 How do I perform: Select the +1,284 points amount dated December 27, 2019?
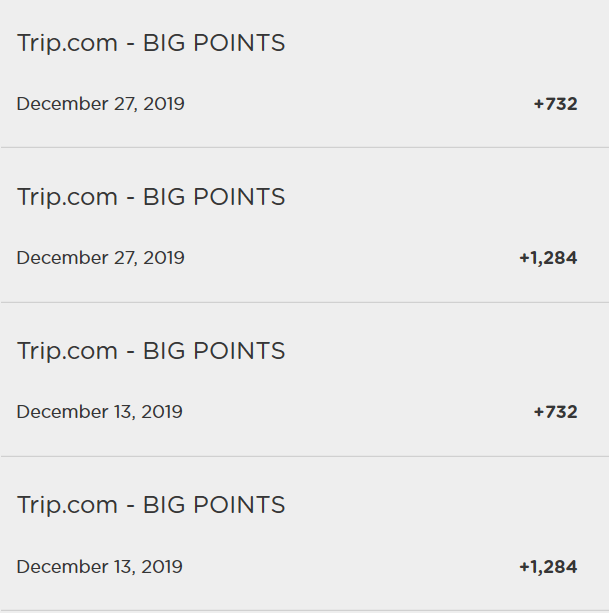tap(548, 258)
